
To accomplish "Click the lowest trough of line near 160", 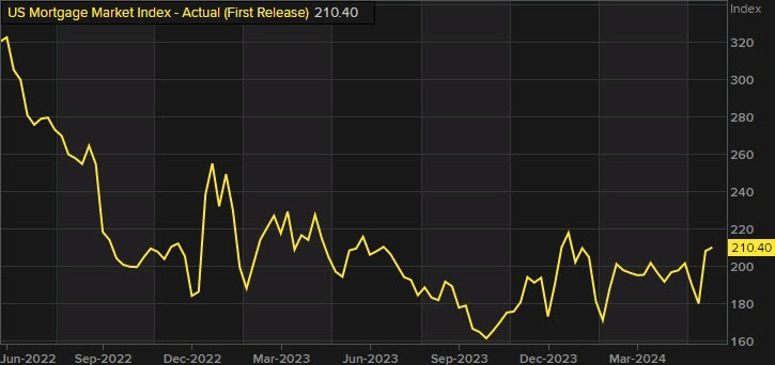I will [x=486, y=338].
